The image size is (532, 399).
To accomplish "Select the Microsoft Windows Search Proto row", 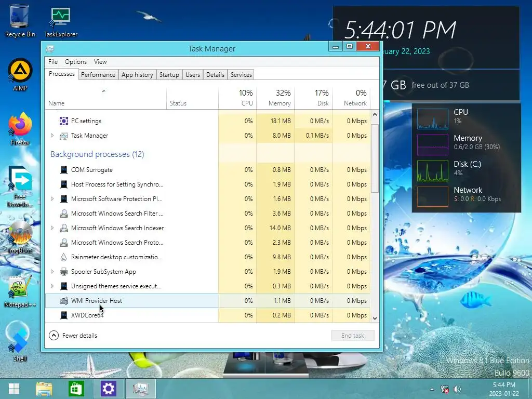I will [x=208, y=243].
